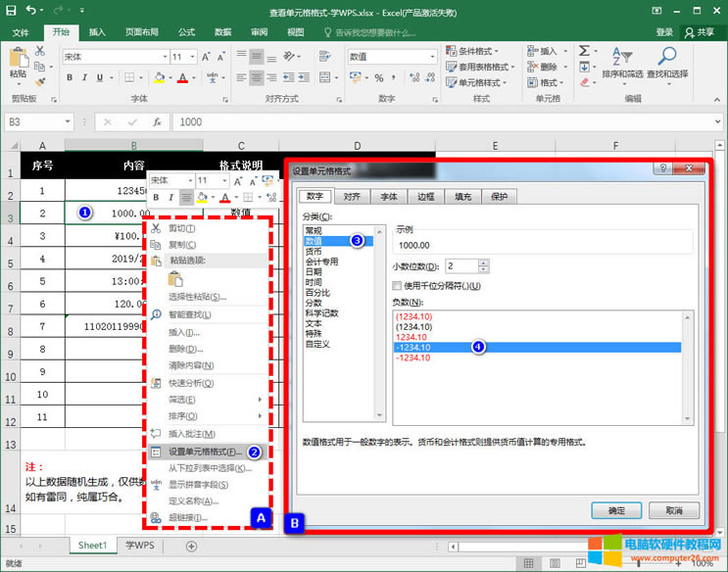Image resolution: width=728 pixels, height=572 pixels.
Task: Enable the use thousands separator checkbox
Action: click(397, 285)
